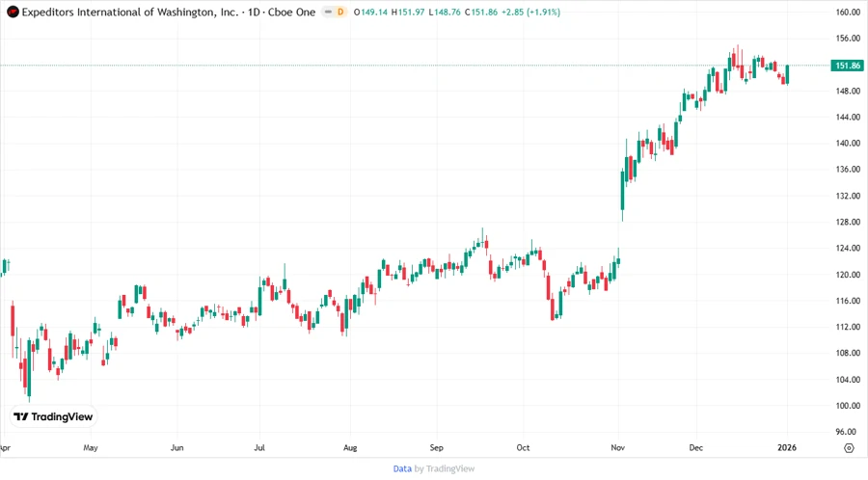868x480 pixels.
Task: Click the 148.00 price axis label
Action: coord(848,91)
